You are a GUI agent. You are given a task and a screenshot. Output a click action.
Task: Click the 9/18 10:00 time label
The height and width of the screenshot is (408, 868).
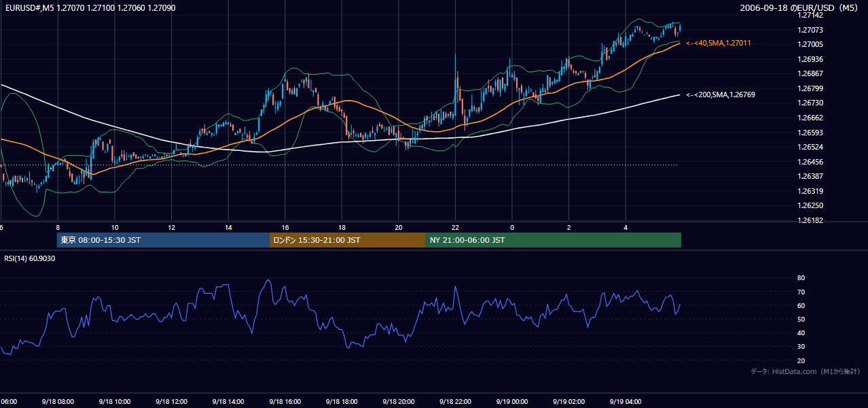coord(114,401)
